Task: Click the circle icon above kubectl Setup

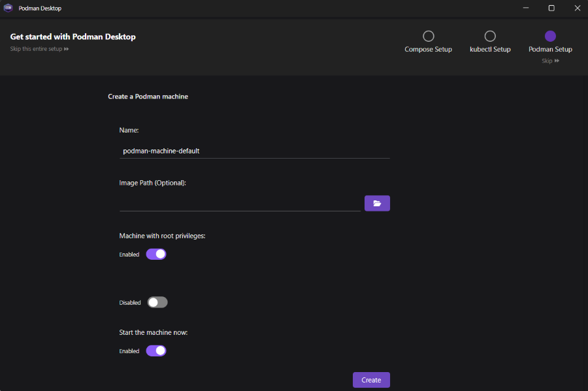Action: [490, 36]
